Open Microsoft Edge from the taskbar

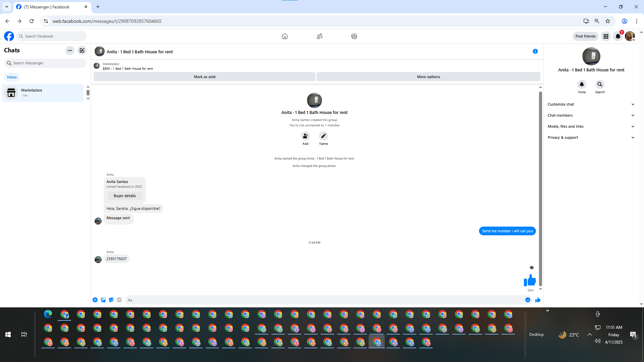point(48,314)
